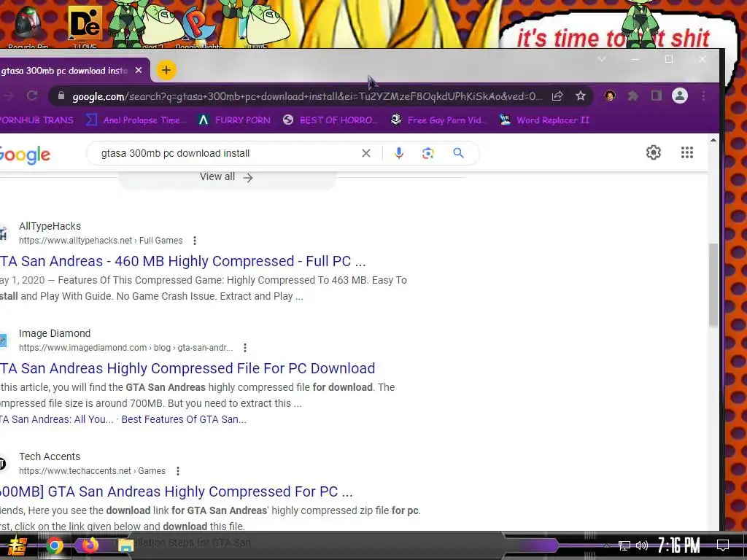Open File Explorer from the taskbar

(125, 545)
